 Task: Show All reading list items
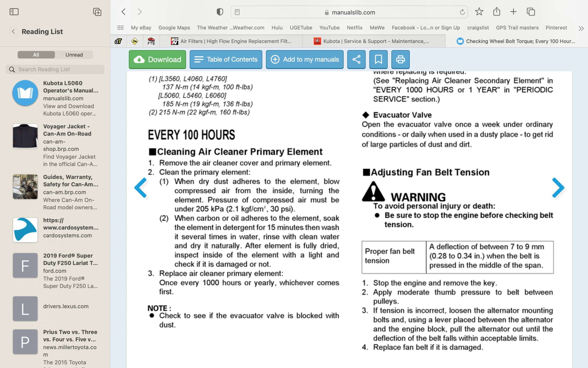(x=36, y=55)
